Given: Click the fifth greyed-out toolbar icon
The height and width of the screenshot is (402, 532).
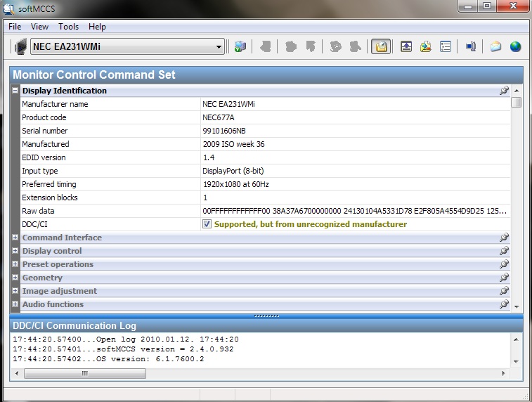Looking at the screenshot, I should pos(355,46).
